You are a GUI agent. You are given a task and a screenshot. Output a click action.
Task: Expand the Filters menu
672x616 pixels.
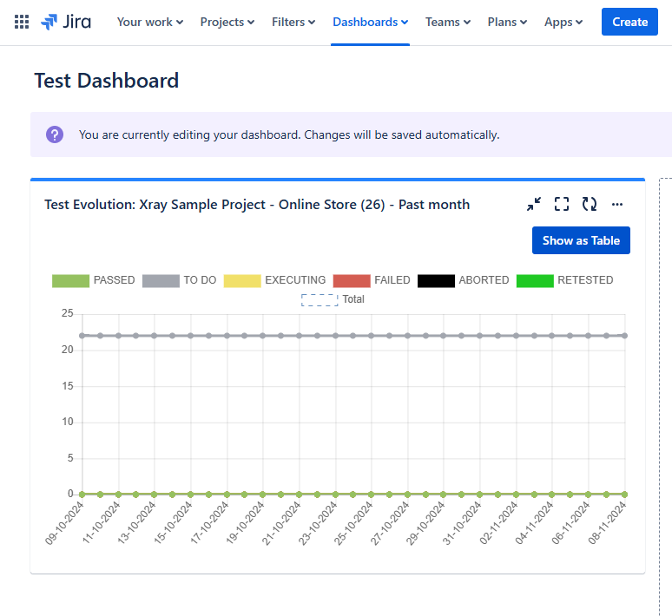pyautogui.click(x=293, y=22)
